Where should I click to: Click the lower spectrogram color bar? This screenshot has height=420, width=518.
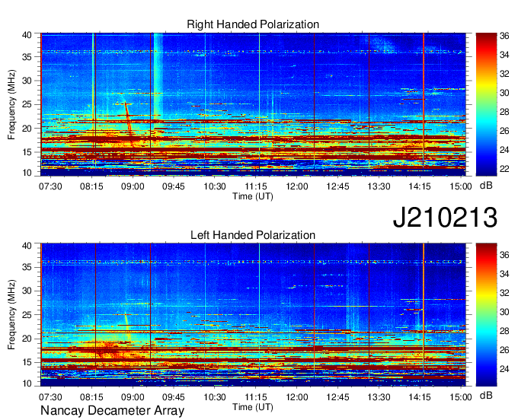click(486, 315)
